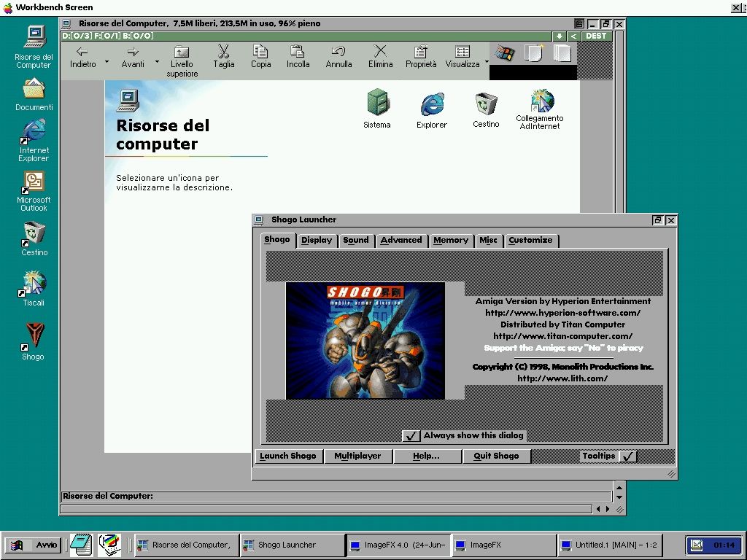
Task: Click the Visualizza view icon
Action: click(x=462, y=52)
